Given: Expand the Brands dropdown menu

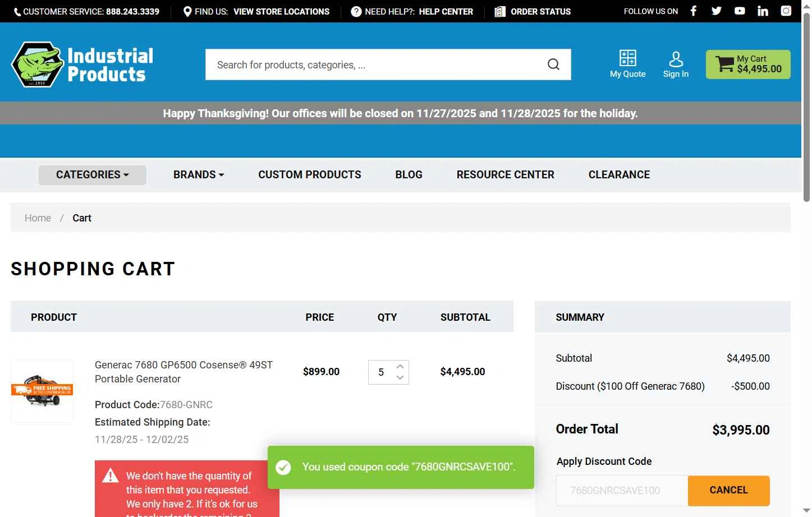Looking at the screenshot, I should pos(199,175).
